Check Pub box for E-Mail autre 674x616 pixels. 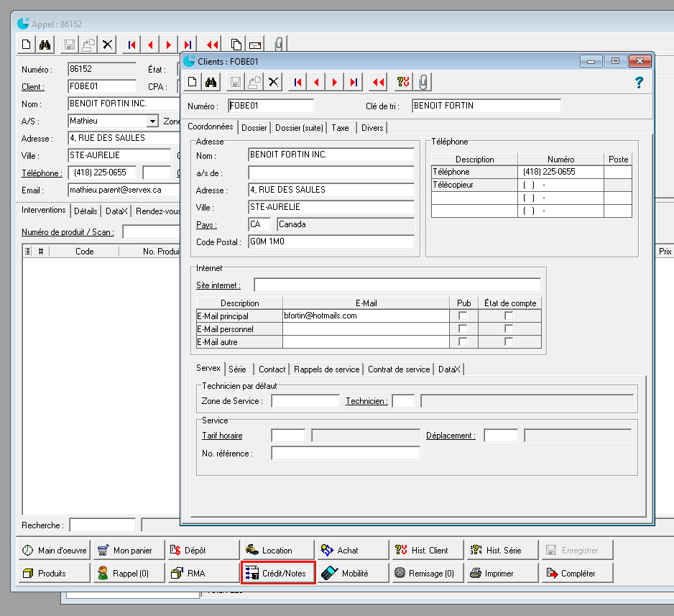pos(463,341)
